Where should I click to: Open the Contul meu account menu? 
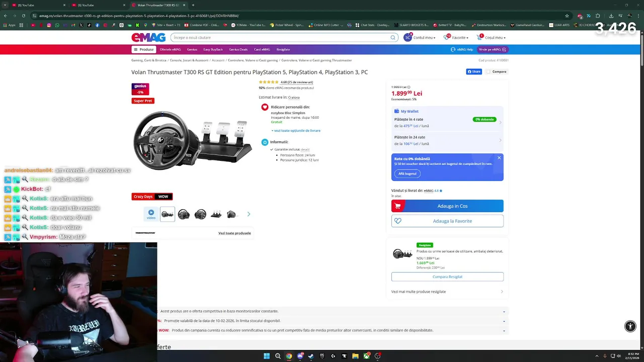[419, 37]
